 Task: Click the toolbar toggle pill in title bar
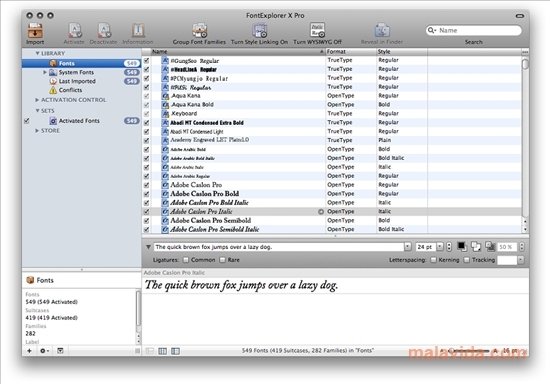[520, 16]
